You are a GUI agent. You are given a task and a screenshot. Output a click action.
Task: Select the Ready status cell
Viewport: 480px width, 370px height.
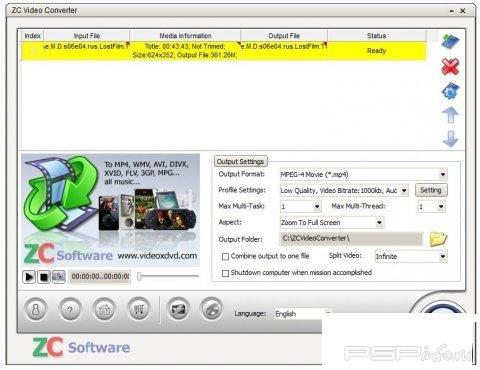click(377, 51)
